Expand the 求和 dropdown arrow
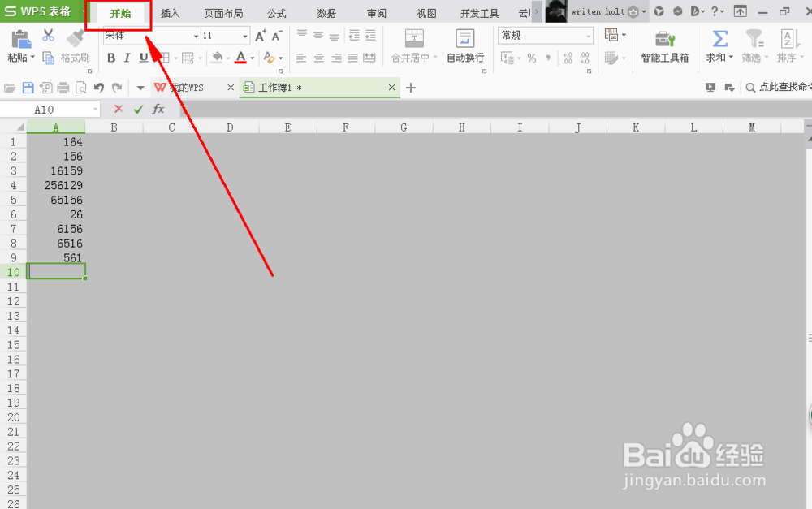 [732, 58]
